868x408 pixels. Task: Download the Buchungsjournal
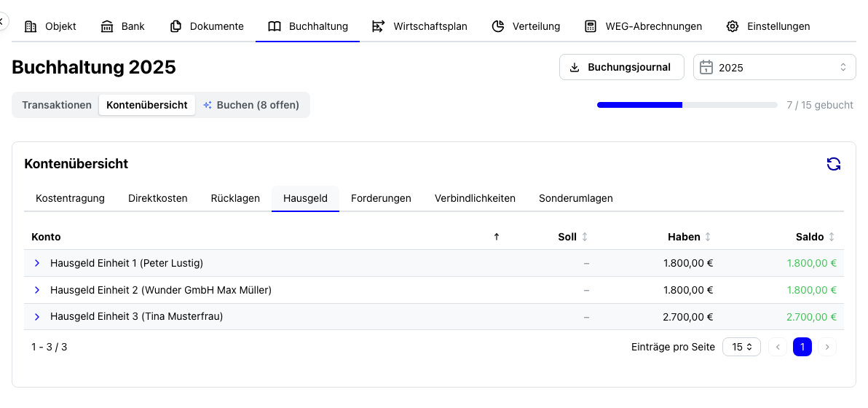point(622,68)
